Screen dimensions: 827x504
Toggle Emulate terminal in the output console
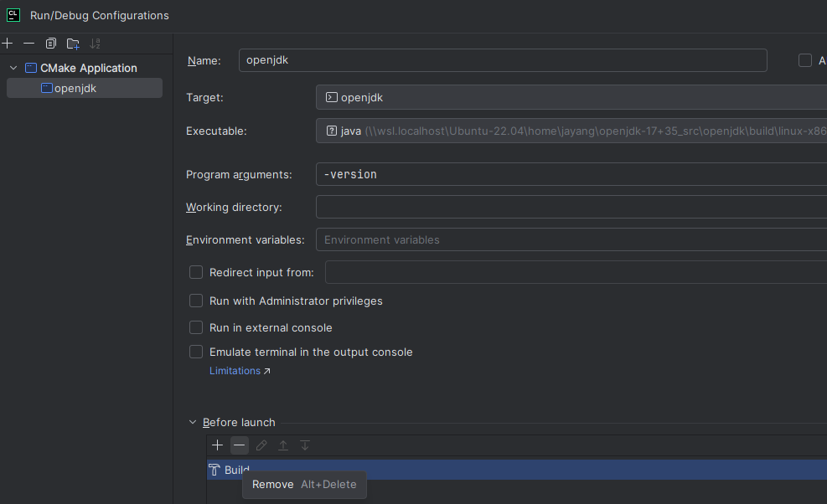click(196, 352)
